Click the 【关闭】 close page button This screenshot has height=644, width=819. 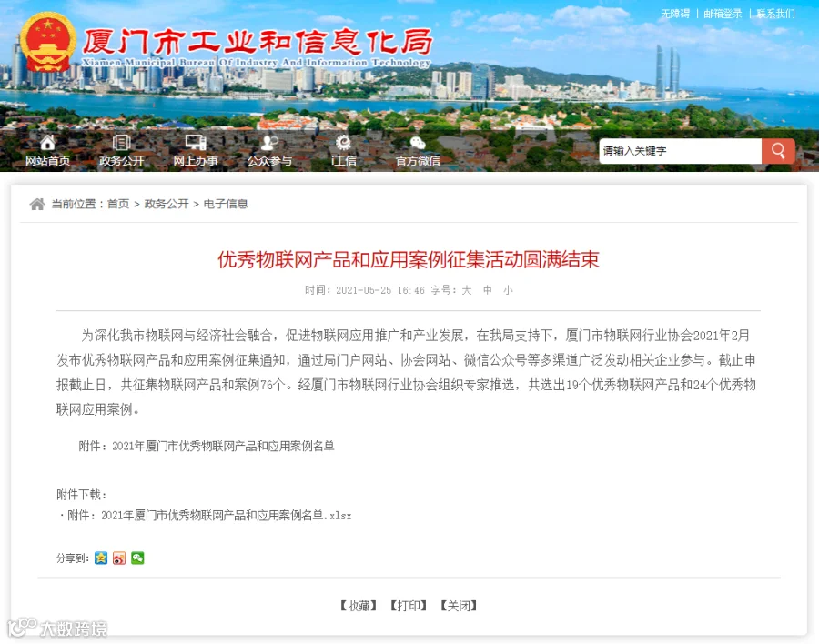point(459,606)
